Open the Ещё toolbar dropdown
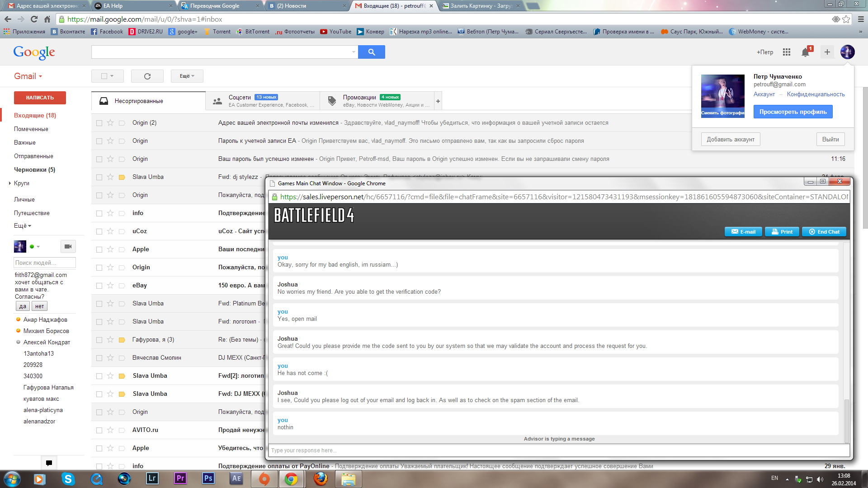The width and height of the screenshot is (868, 488). pyautogui.click(x=187, y=76)
